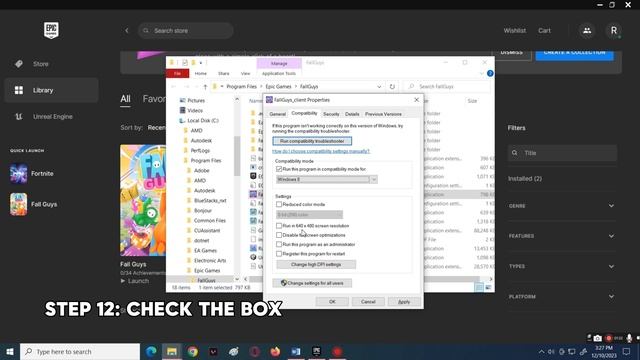
Task: Click Run compatibility troubleshooter button
Action: [x=312, y=141]
